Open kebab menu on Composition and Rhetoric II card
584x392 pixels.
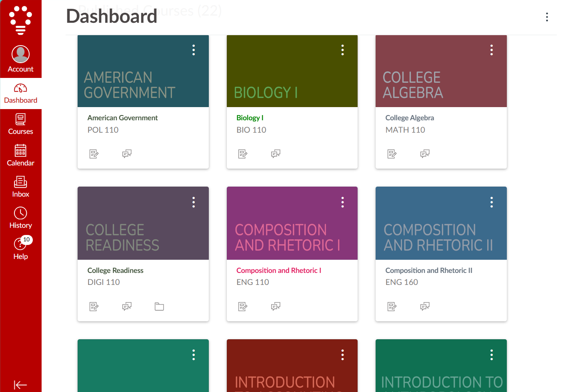click(x=492, y=202)
